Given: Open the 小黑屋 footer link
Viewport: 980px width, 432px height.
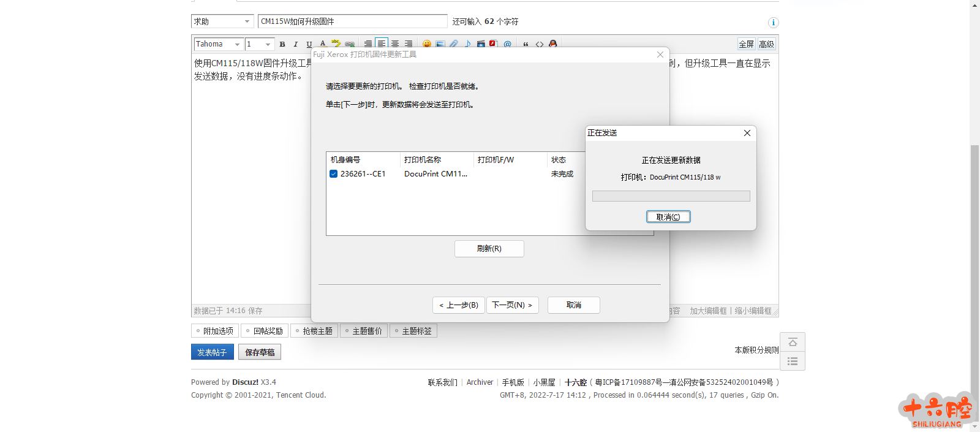Looking at the screenshot, I should pyautogui.click(x=544, y=382).
